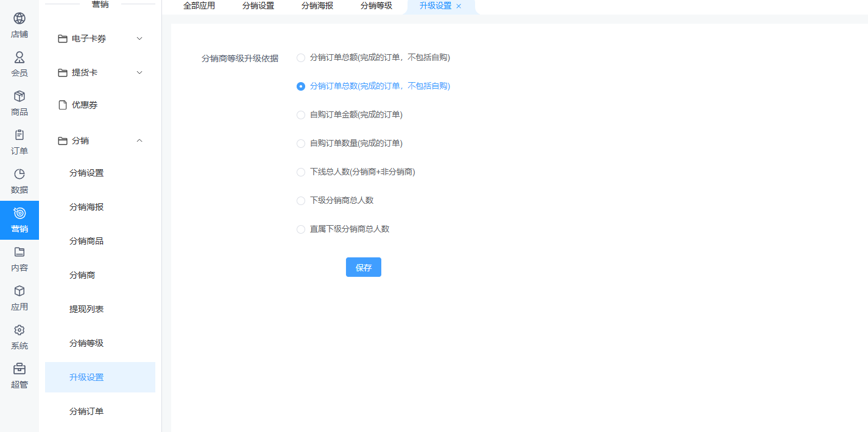Switch to the 分销设置 tab
Screen dimensions: 868x432
tap(258, 6)
